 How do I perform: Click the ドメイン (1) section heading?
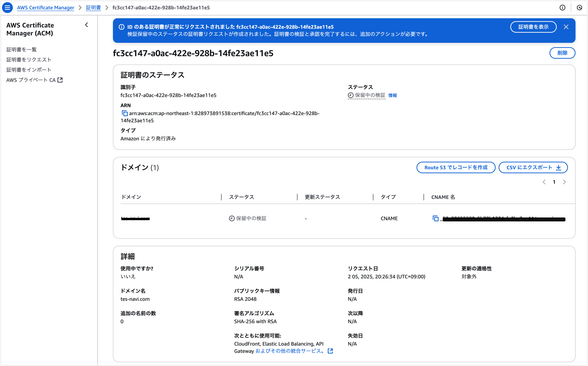[x=140, y=167]
